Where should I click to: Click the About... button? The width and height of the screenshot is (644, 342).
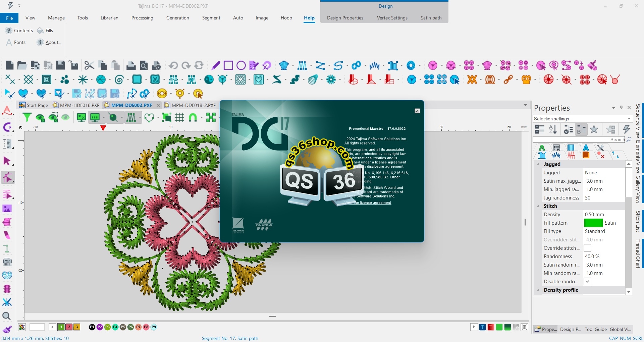click(49, 42)
